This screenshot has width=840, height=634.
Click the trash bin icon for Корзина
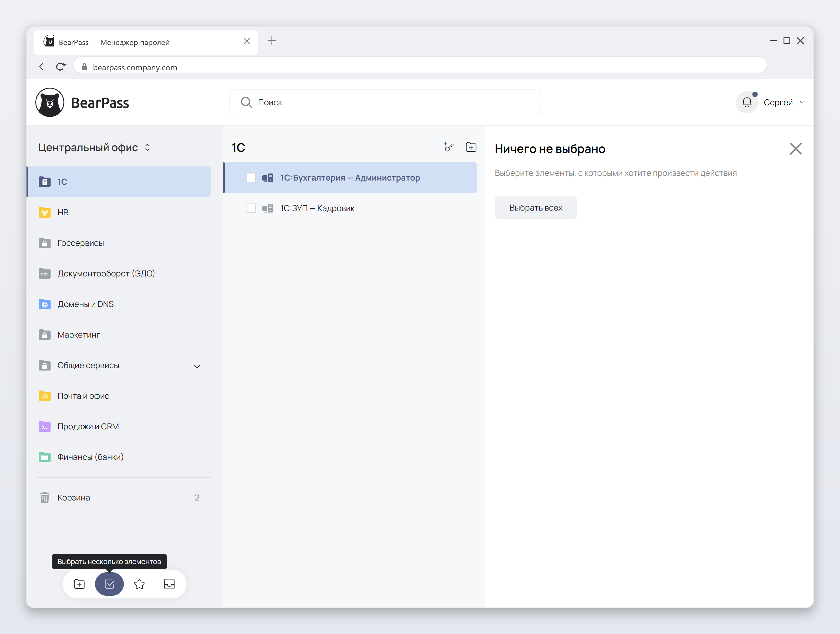(45, 497)
